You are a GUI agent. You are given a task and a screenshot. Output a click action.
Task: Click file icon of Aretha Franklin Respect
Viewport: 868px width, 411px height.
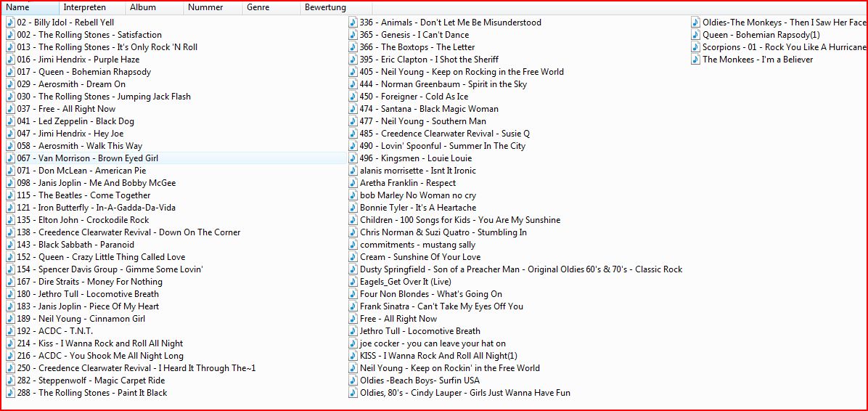tap(353, 183)
